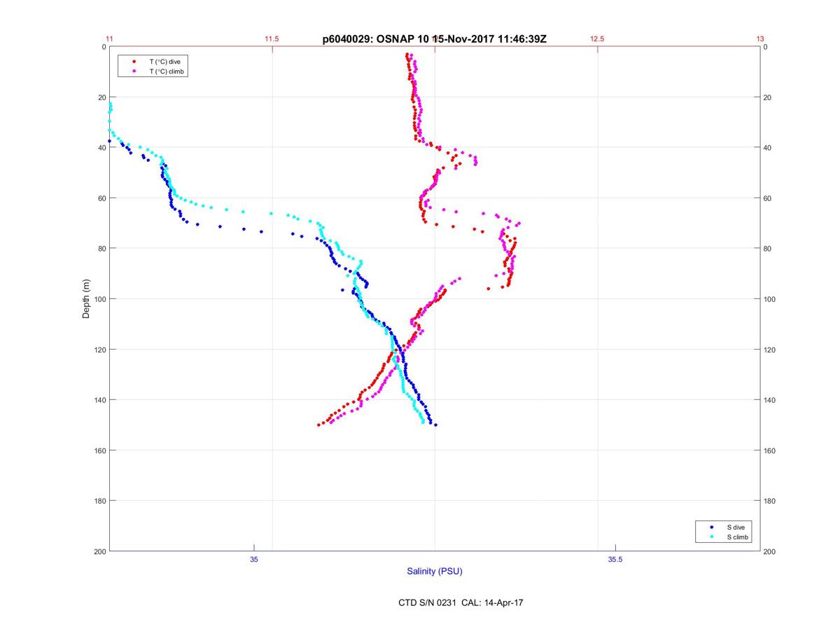Image resolution: width=840 pixels, height=620 pixels.
Task: Click the red temperature tick label 11
Action: [x=110, y=39]
